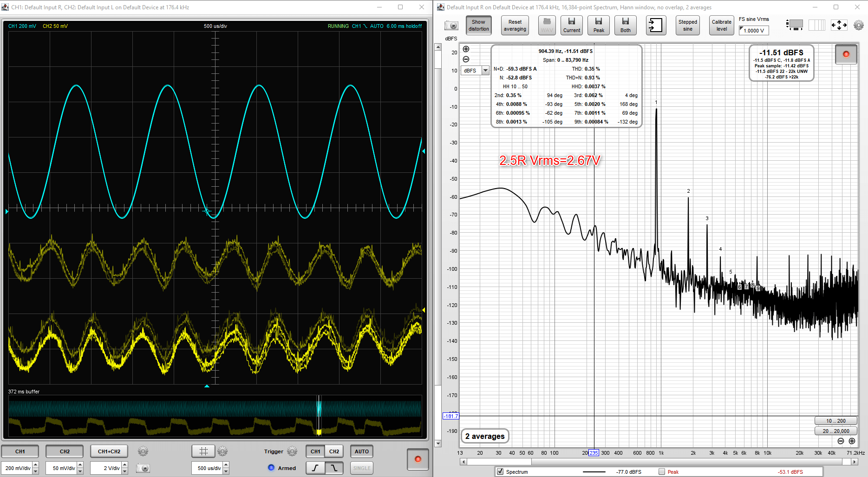The height and width of the screenshot is (477, 868).
Task: Save Both current and peak spectra
Action: 626,25
